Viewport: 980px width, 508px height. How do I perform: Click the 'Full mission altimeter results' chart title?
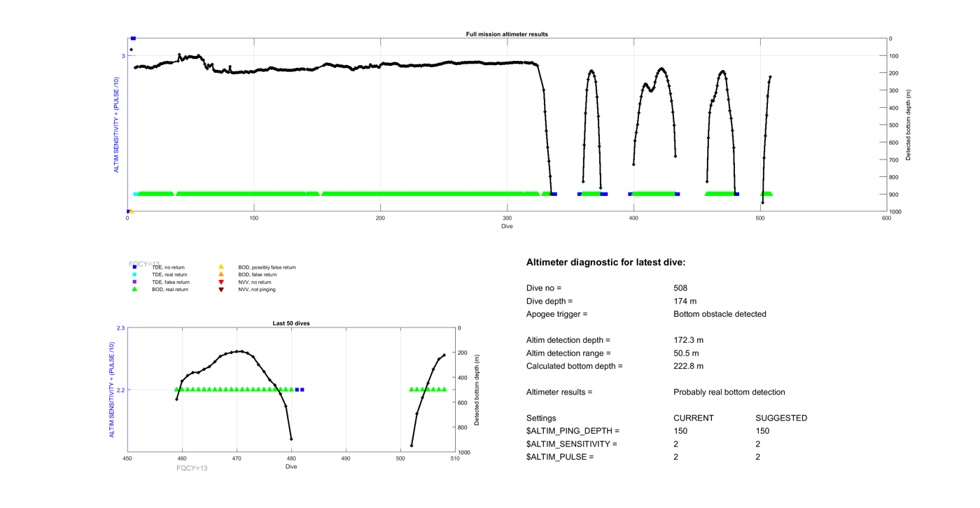pos(507,34)
